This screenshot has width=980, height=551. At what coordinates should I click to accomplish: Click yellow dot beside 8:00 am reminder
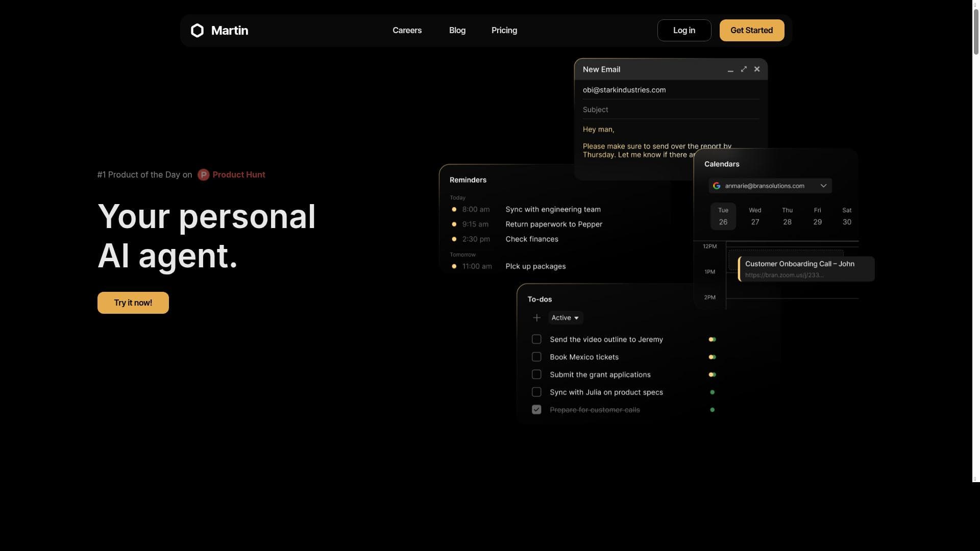coord(454,210)
